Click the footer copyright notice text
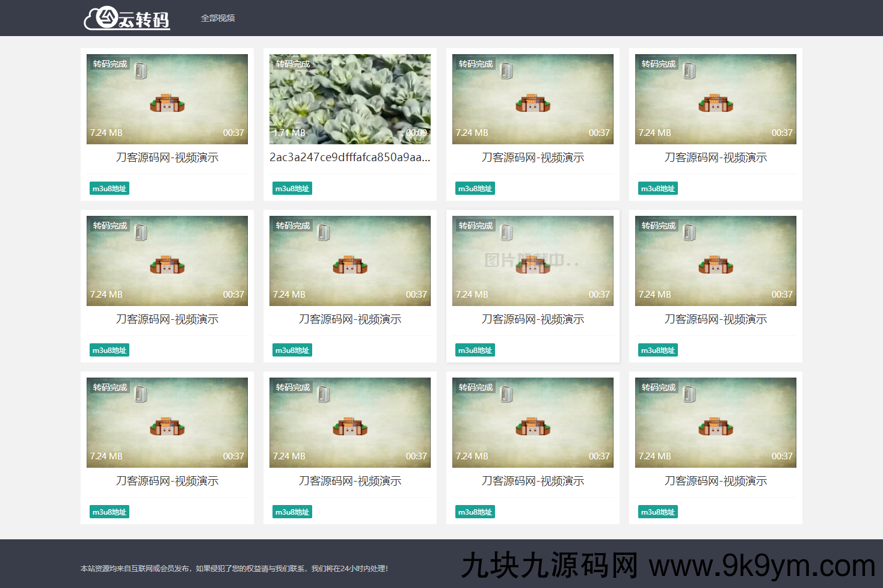The image size is (883, 588). point(235,569)
